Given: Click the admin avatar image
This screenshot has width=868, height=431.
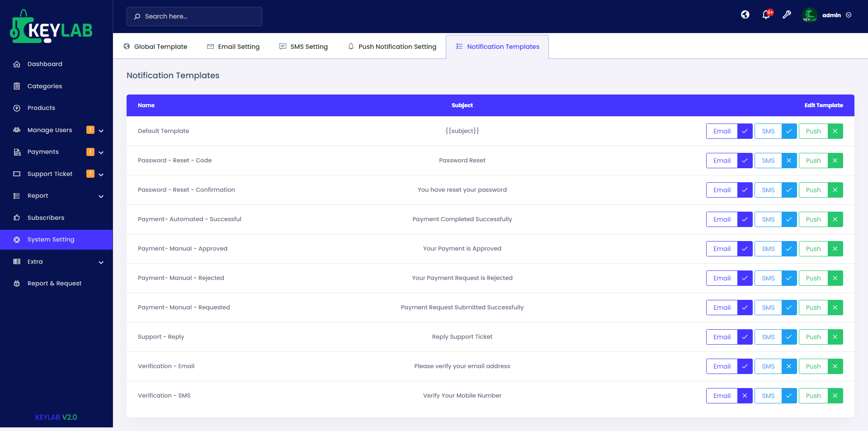Looking at the screenshot, I should pyautogui.click(x=810, y=15).
